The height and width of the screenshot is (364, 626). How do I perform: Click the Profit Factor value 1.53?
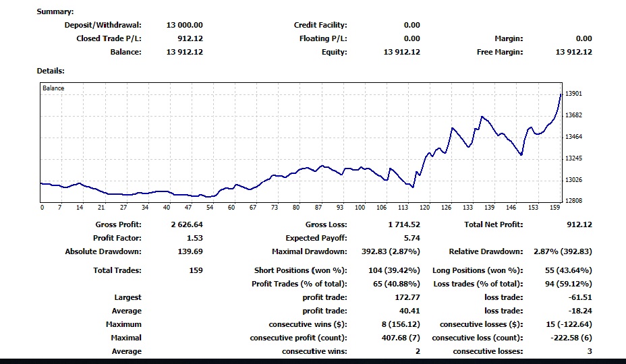(194, 238)
